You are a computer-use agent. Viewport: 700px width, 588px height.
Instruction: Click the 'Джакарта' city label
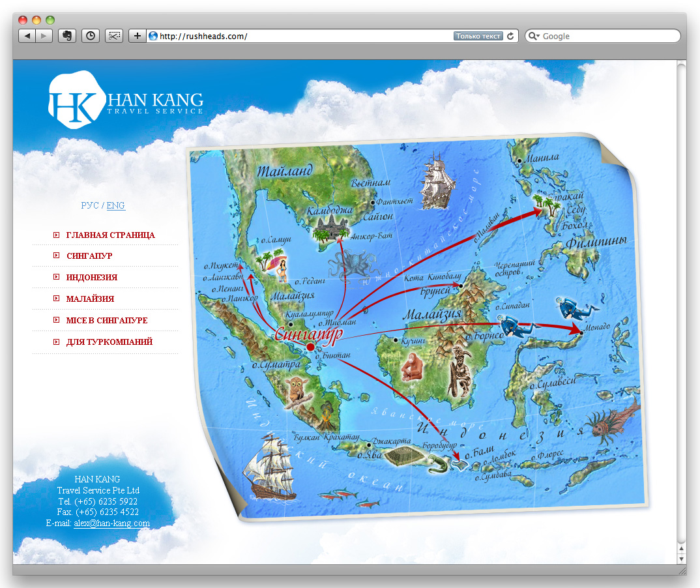391,441
